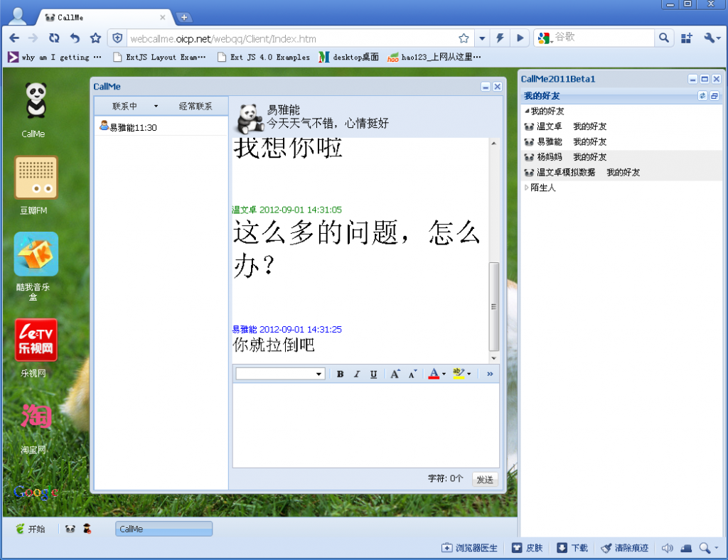
Task: Open the zoom dropdown in status bar
Action: tap(717, 548)
